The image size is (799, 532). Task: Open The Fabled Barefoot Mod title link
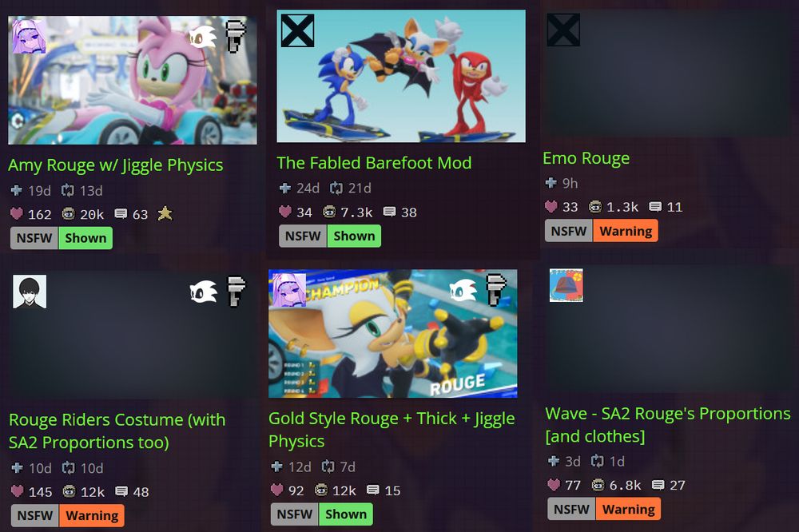point(374,163)
